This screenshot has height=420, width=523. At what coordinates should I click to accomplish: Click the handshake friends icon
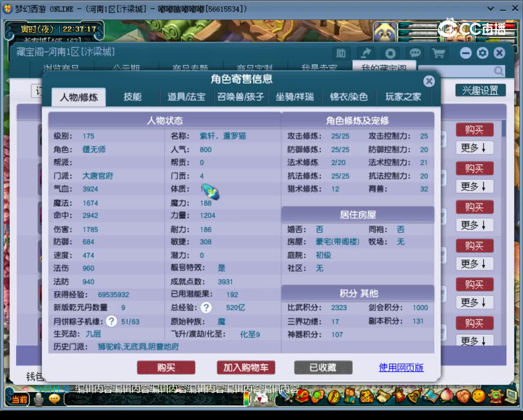point(463,395)
